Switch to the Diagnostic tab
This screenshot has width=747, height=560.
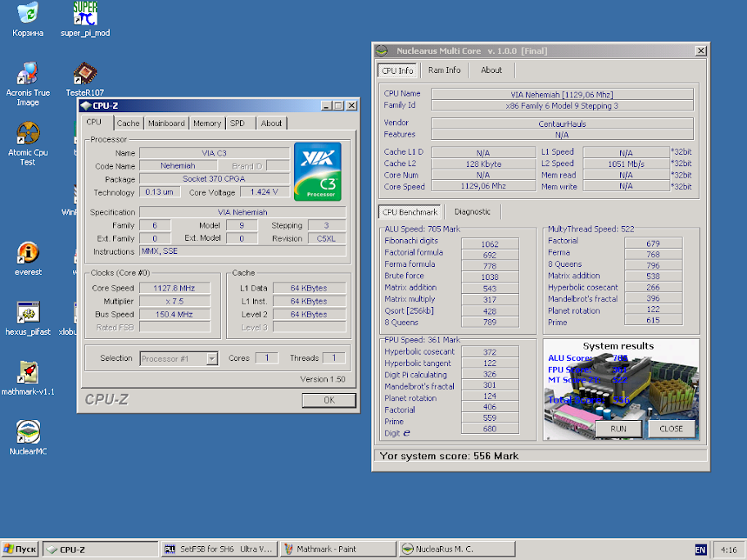click(x=472, y=211)
